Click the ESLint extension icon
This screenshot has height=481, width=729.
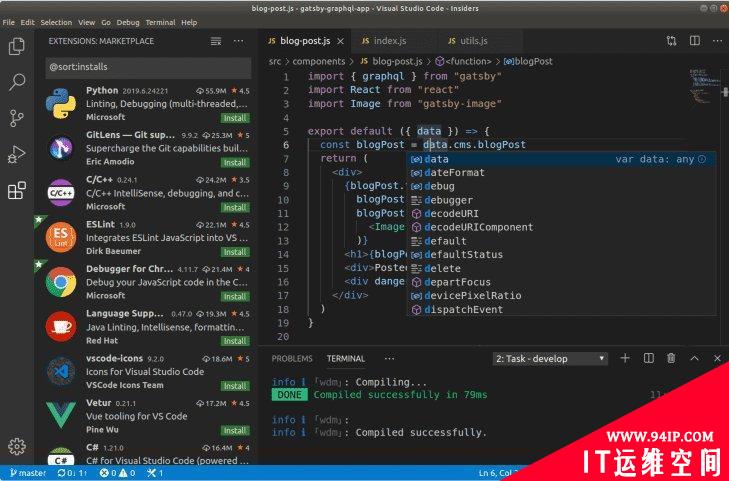click(61, 237)
